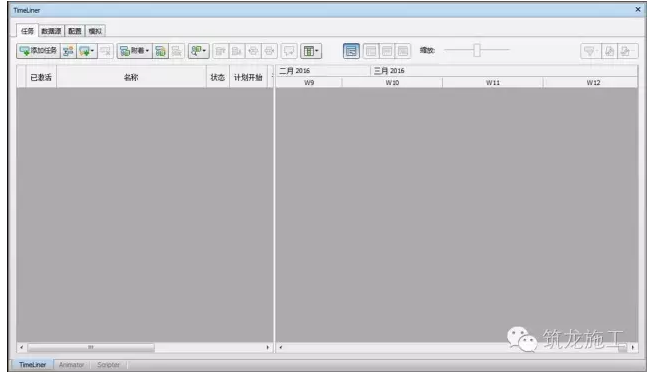Image resolution: width=660 pixels, height=377 pixels.
Task: Click the 缩放 zoom slider handle
Action: coord(476,50)
